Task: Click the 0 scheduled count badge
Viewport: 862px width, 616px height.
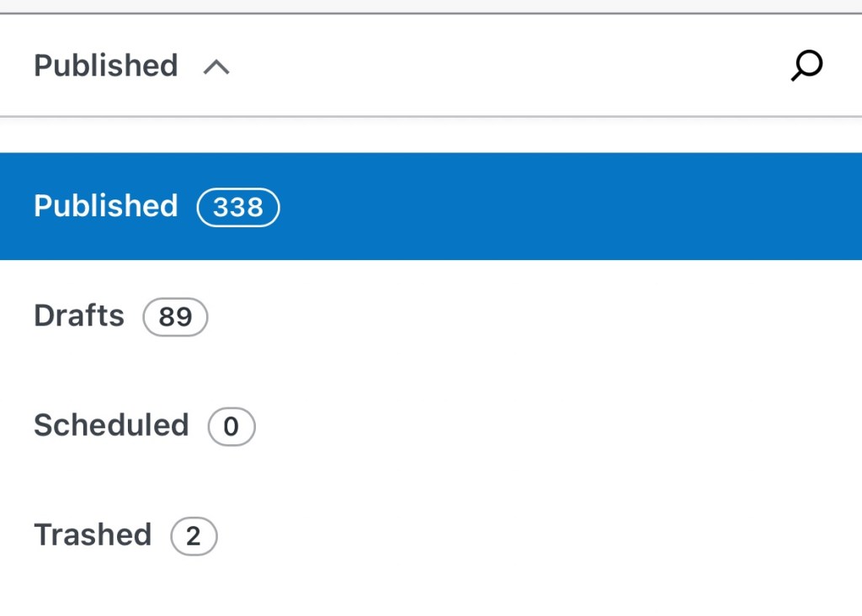Action: [x=231, y=427]
